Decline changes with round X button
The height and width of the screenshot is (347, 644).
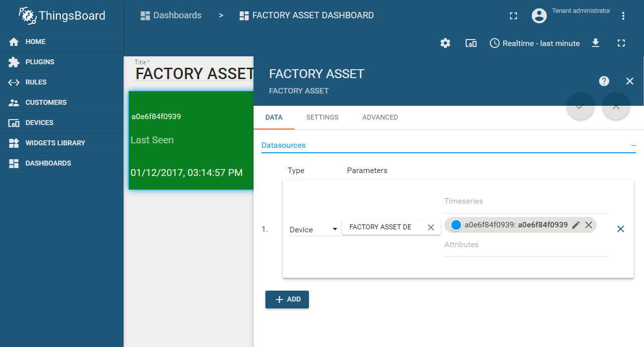click(x=616, y=106)
